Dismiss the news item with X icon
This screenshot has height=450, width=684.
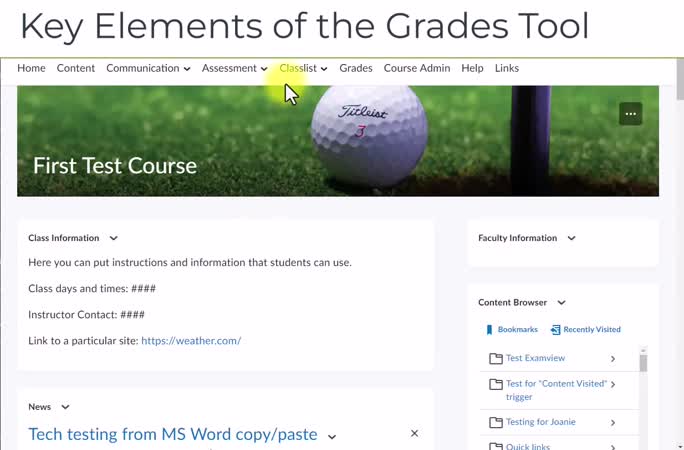click(x=414, y=433)
